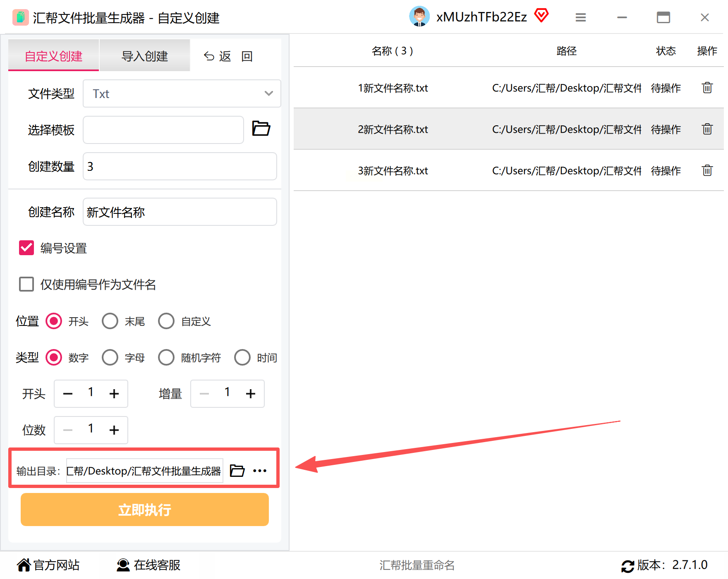The height and width of the screenshot is (579, 728).
Task: Delete the 2新文件名称.txt row
Action: point(707,129)
